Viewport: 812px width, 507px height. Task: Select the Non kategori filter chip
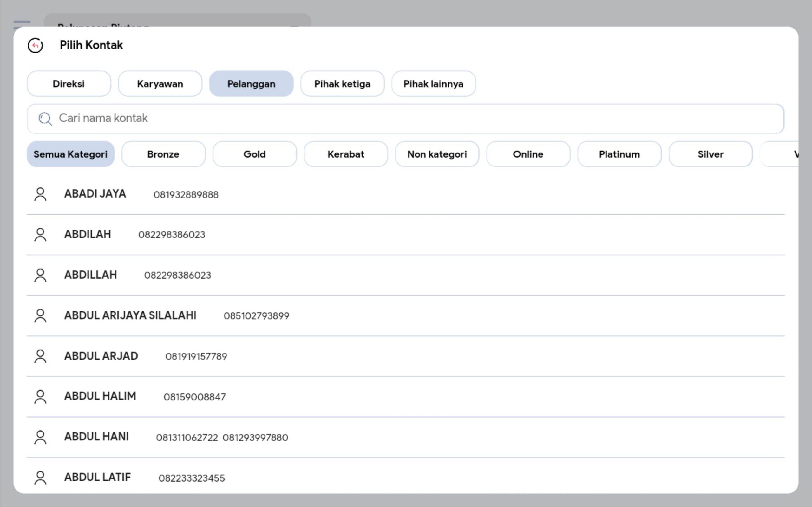437,154
